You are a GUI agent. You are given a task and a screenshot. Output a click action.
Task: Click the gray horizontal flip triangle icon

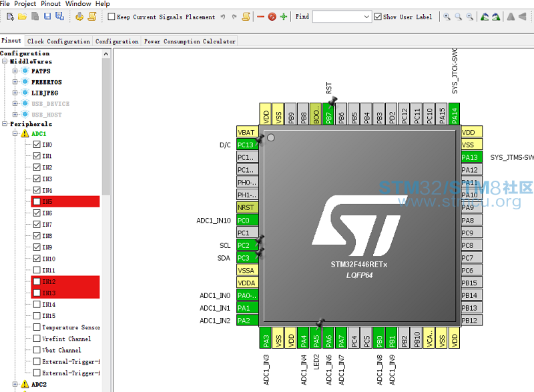[523, 17]
